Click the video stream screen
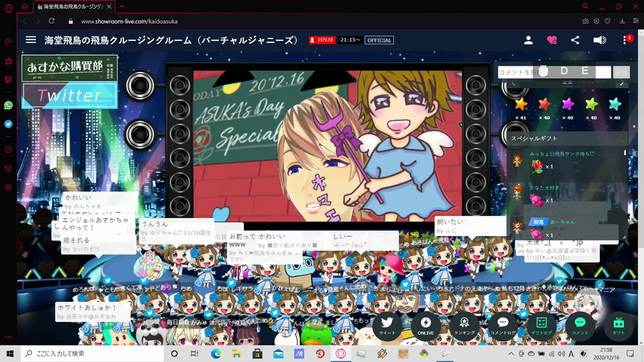 coord(327,146)
